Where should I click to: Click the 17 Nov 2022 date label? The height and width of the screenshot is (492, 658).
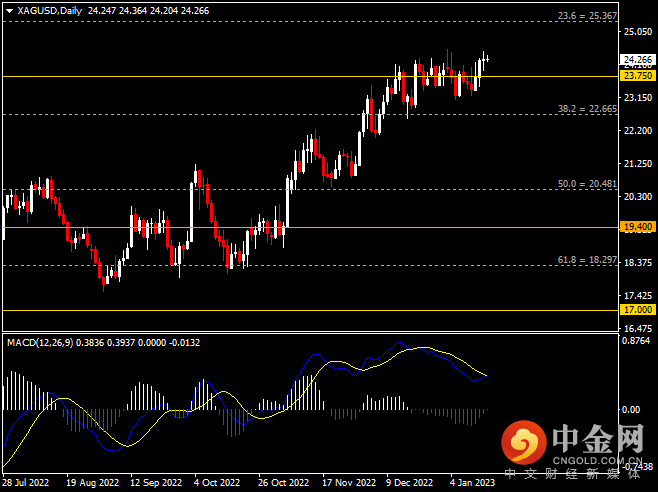(344, 481)
